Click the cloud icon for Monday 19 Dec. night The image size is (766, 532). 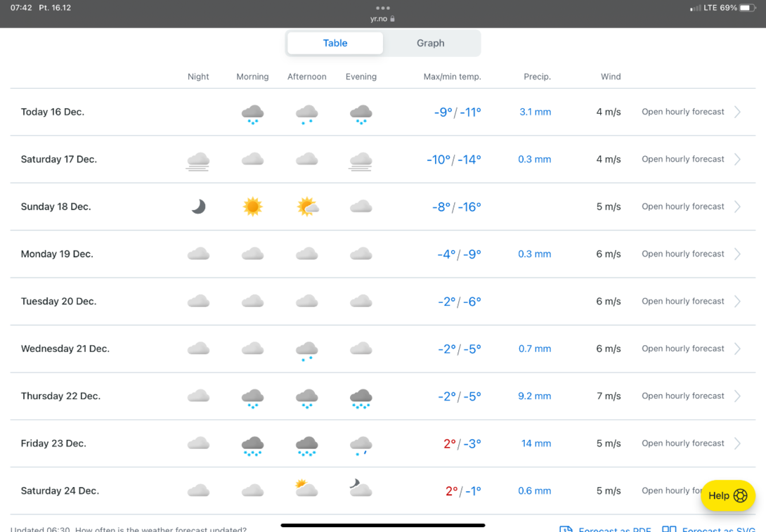[x=198, y=254]
